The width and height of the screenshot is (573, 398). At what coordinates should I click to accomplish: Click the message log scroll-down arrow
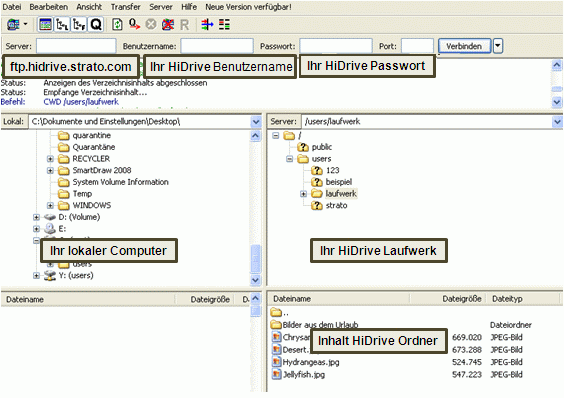point(557,102)
